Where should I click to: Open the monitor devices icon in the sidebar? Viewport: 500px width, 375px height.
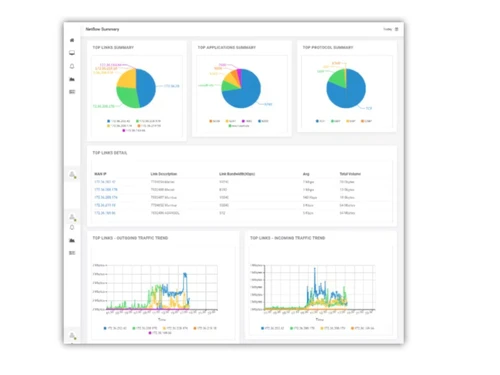coord(72,53)
